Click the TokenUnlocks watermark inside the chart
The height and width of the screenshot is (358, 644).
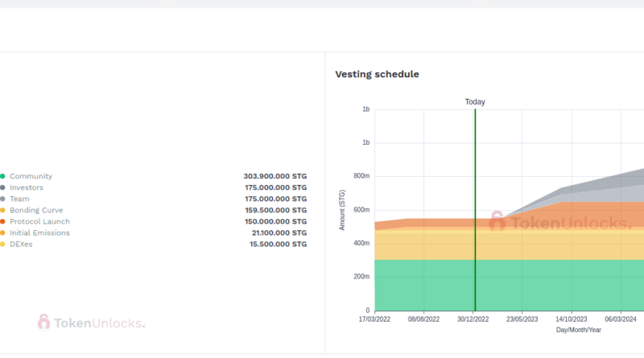pos(560,223)
